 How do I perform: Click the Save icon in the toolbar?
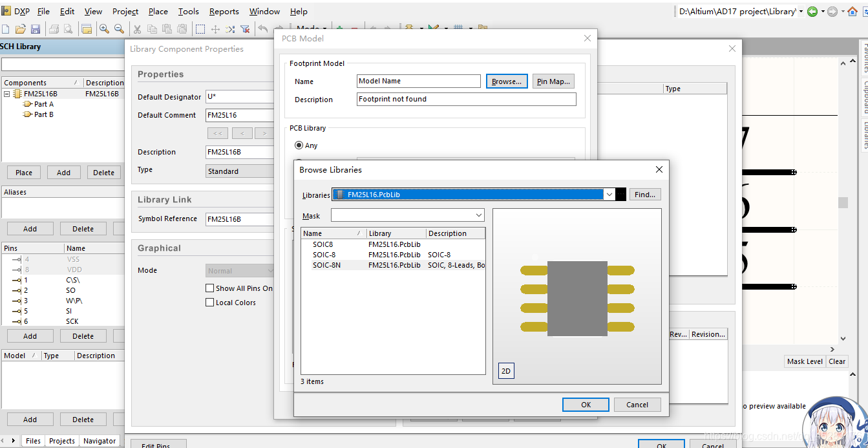[36, 29]
